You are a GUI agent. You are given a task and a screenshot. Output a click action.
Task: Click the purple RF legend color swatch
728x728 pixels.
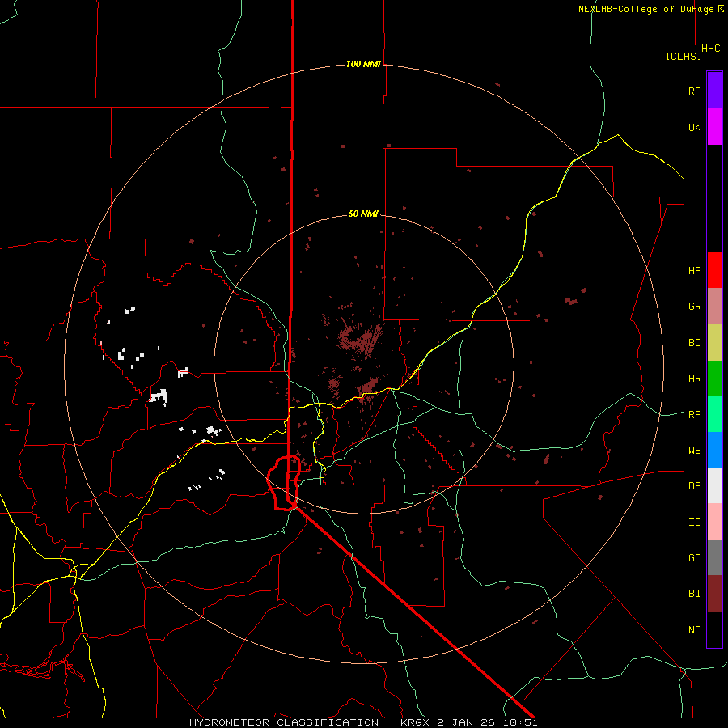(x=714, y=91)
